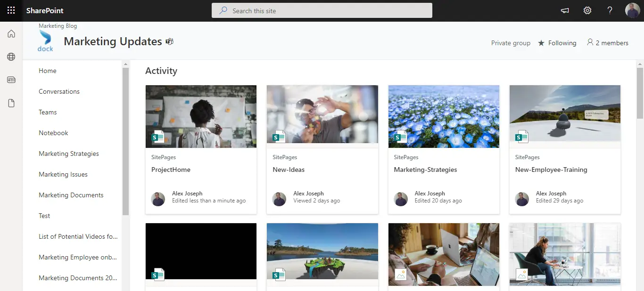
Task: Click 'Viewed 2 days ago' text
Action: 316,201
